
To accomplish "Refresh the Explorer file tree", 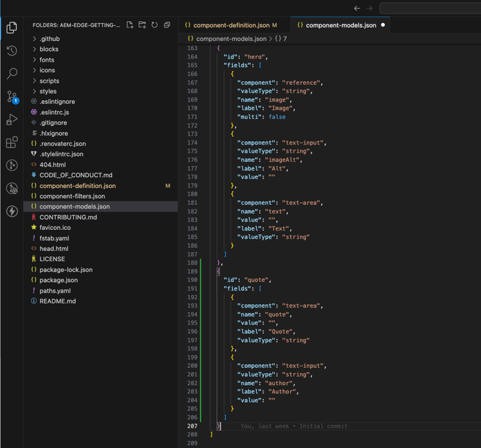I will click(x=155, y=25).
